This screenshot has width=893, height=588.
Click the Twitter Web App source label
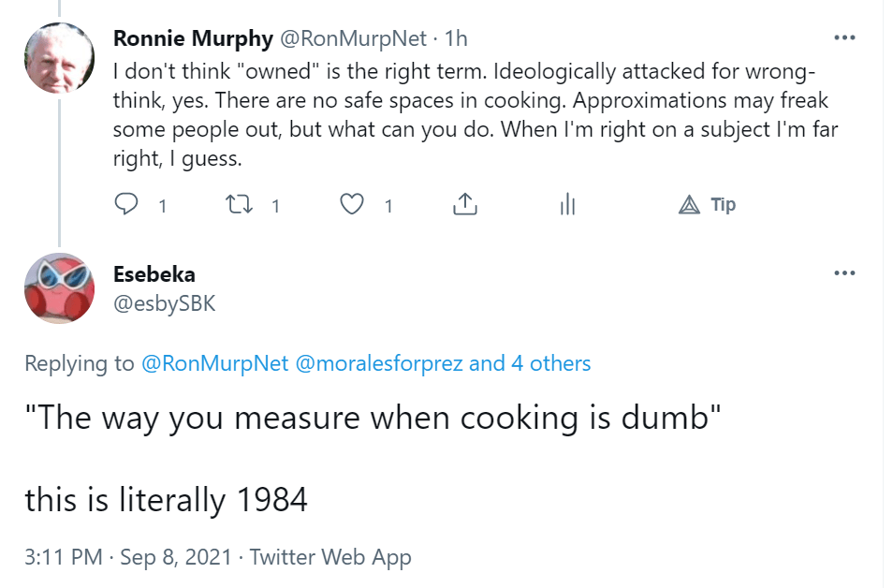click(x=330, y=557)
